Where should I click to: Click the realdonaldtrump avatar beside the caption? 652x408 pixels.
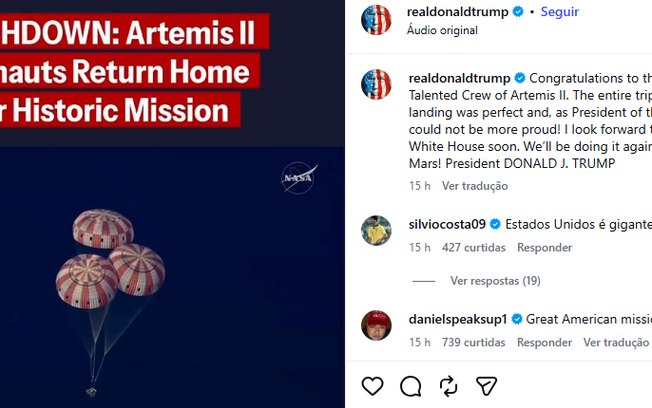(376, 84)
